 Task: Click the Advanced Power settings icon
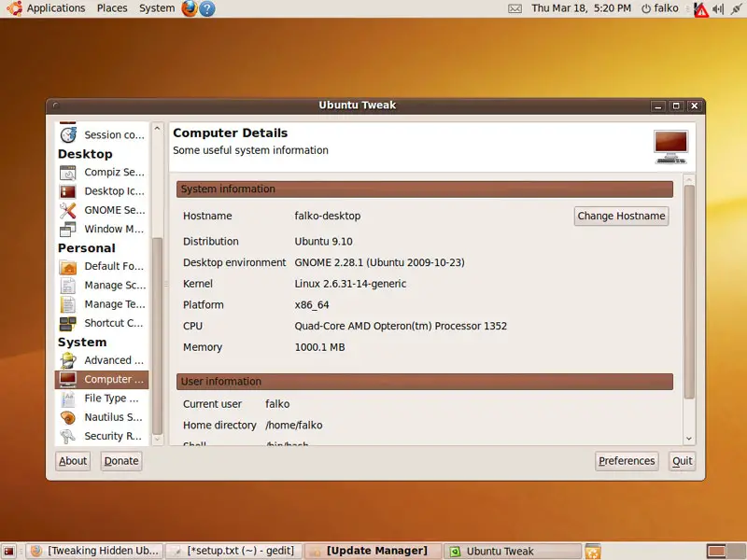(x=68, y=360)
